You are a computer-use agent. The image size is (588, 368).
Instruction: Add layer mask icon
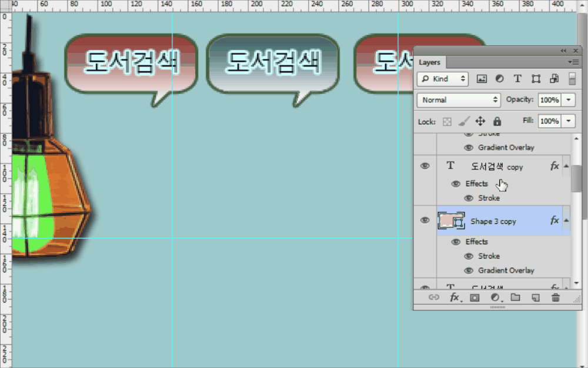pyautogui.click(x=475, y=298)
